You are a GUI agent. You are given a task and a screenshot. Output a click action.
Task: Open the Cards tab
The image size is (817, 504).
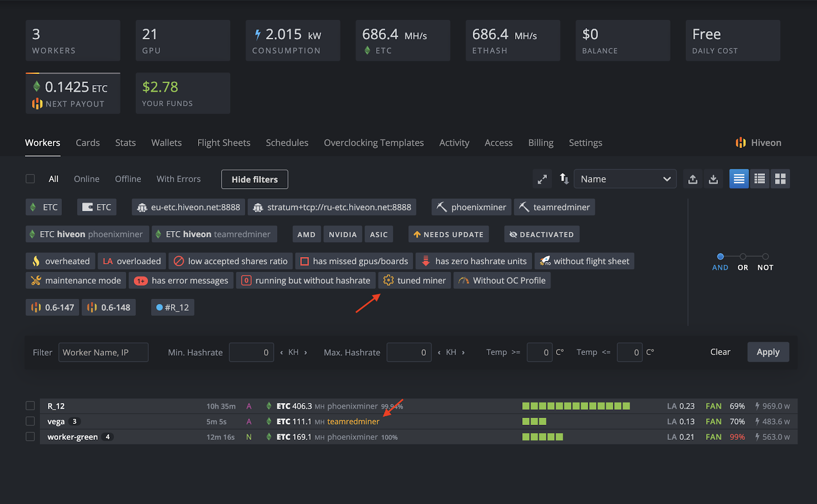(88, 143)
